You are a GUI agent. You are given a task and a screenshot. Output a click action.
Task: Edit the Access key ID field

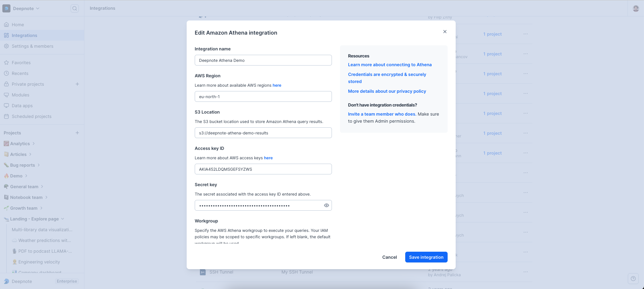[263, 169]
